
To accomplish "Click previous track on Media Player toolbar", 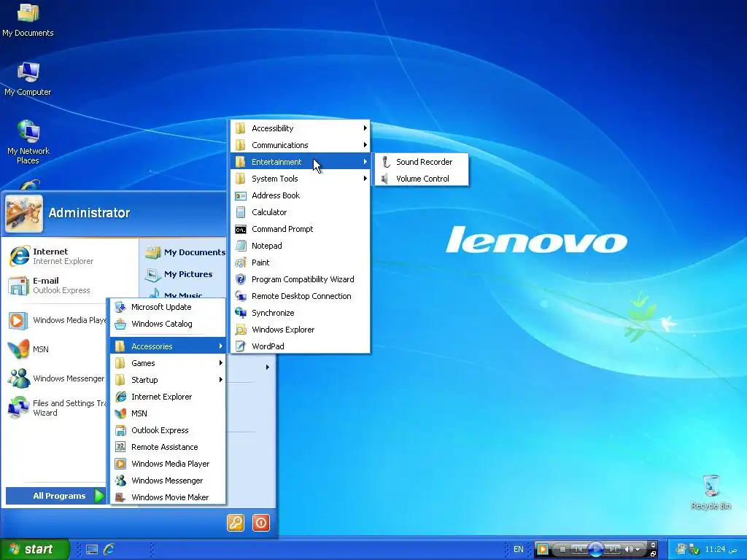I will tap(578, 550).
